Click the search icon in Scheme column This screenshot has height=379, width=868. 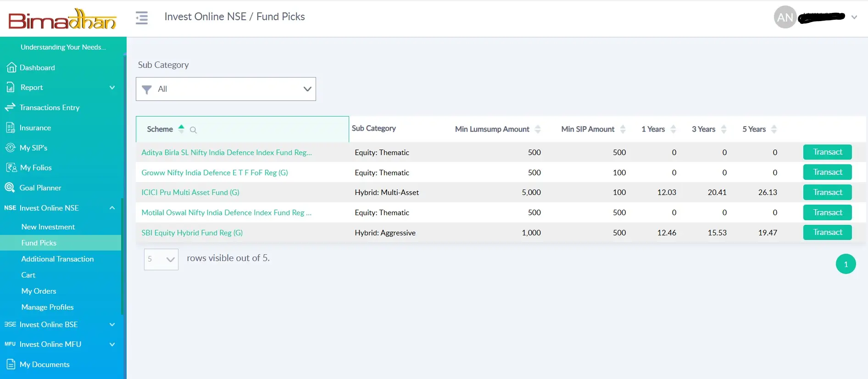pos(193,130)
